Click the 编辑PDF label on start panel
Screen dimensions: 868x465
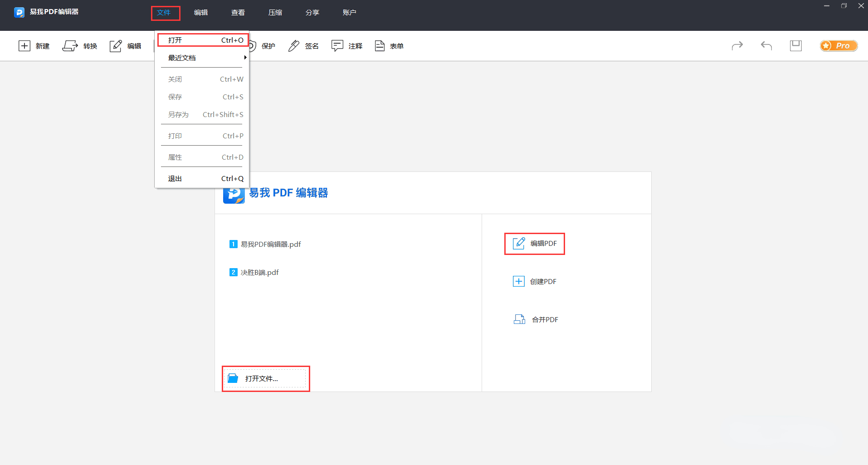click(x=544, y=244)
